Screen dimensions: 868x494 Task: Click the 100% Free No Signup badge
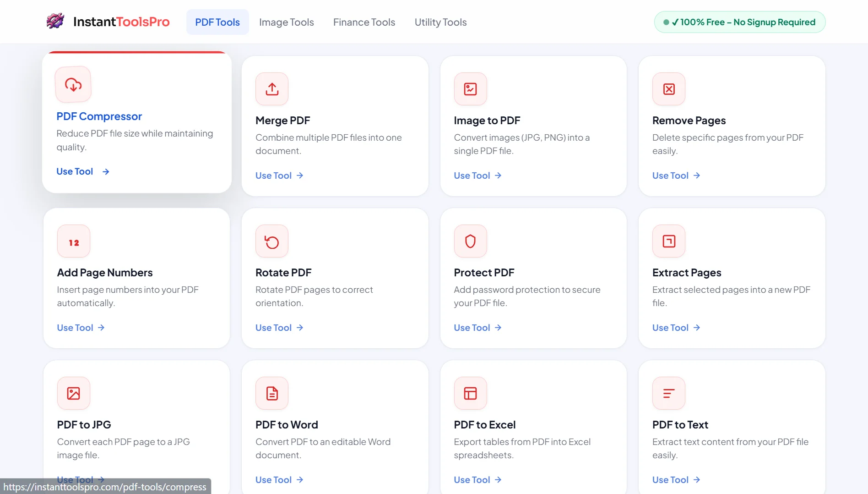point(740,22)
